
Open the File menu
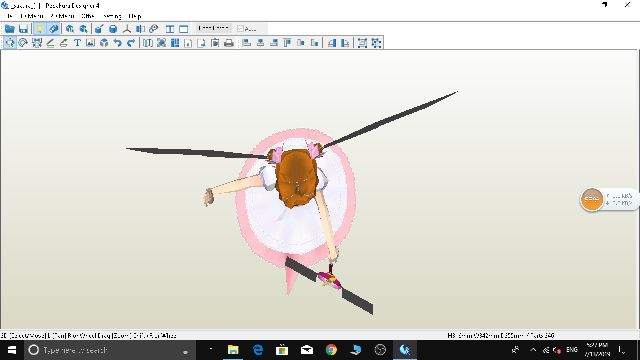pos(9,16)
